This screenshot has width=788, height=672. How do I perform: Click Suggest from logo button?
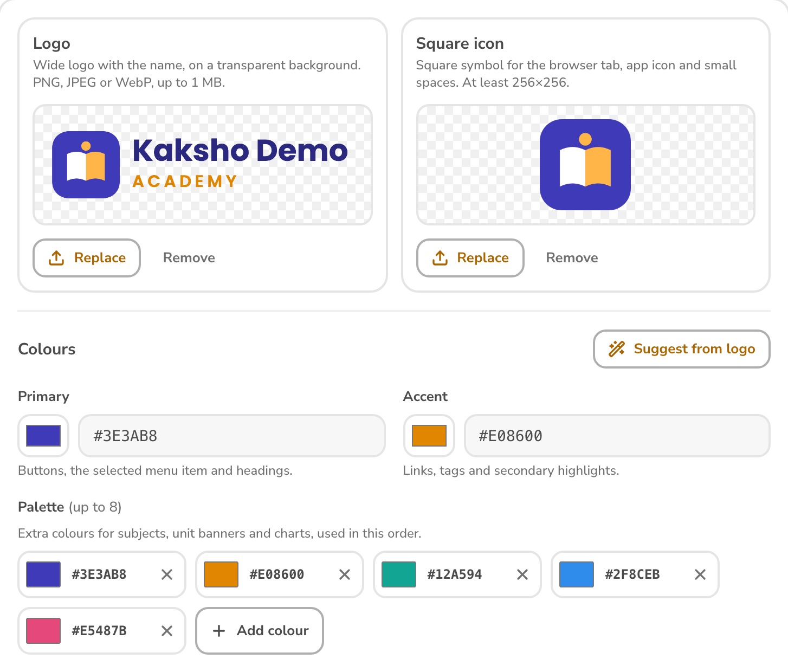pyautogui.click(x=682, y=349)
